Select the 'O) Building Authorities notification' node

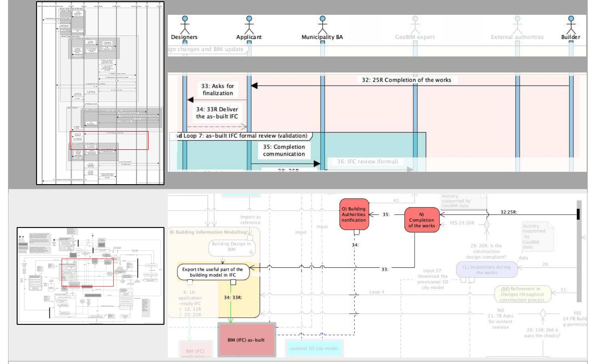tap(354, 214)
